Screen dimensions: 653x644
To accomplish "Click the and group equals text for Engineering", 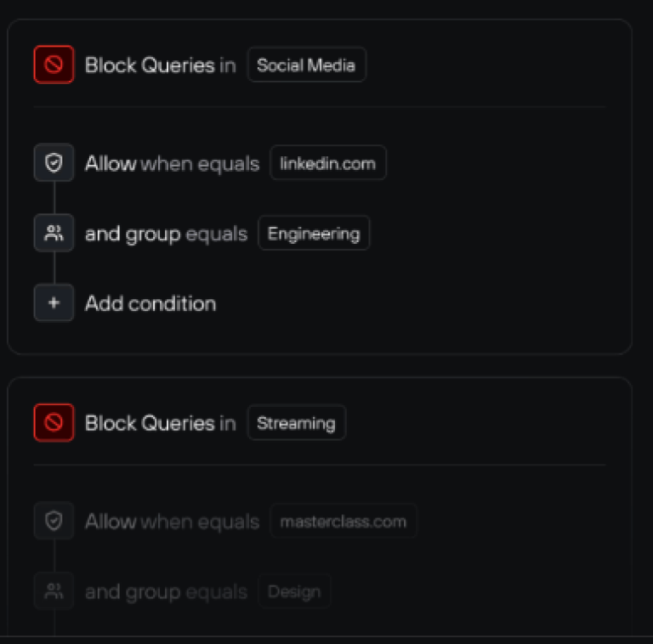I will [166, 234].
